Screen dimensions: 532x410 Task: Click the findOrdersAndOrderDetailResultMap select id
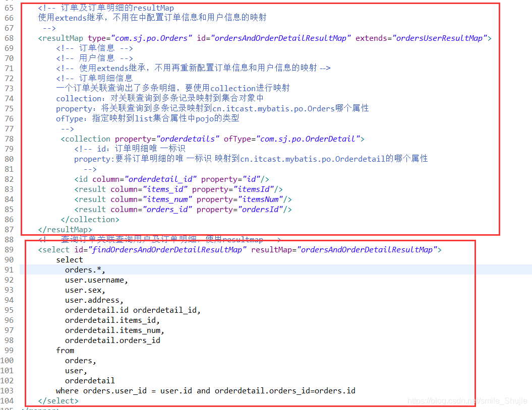167,250
